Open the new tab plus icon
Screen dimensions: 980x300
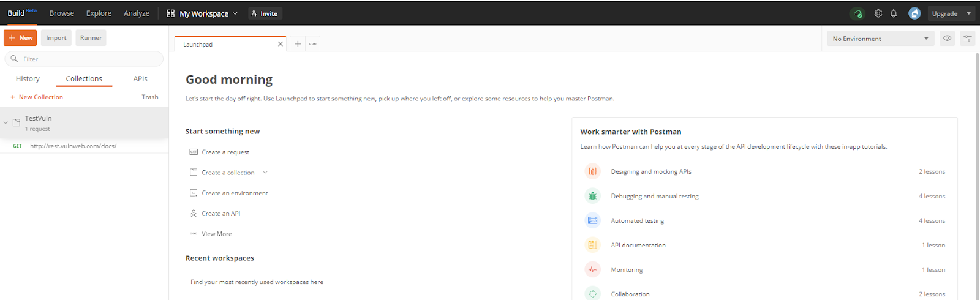[x=298, y=44]
